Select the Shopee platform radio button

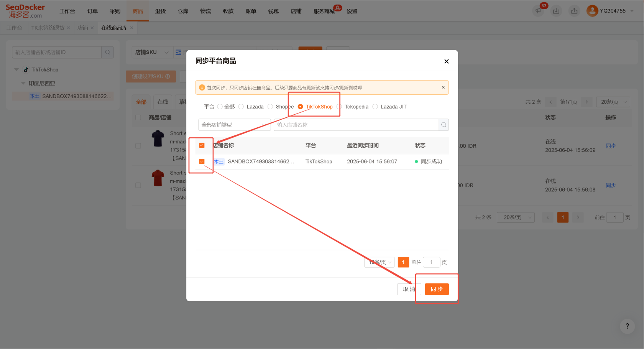(270, 107)
